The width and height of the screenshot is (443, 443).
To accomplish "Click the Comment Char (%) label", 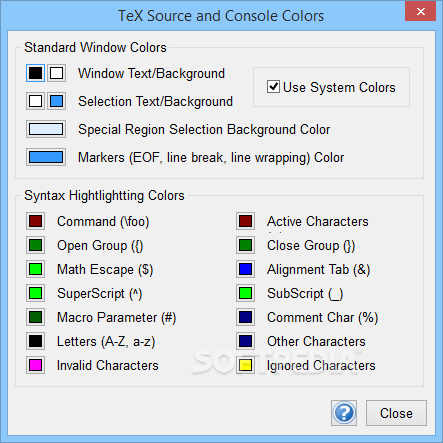I will 322,318.
